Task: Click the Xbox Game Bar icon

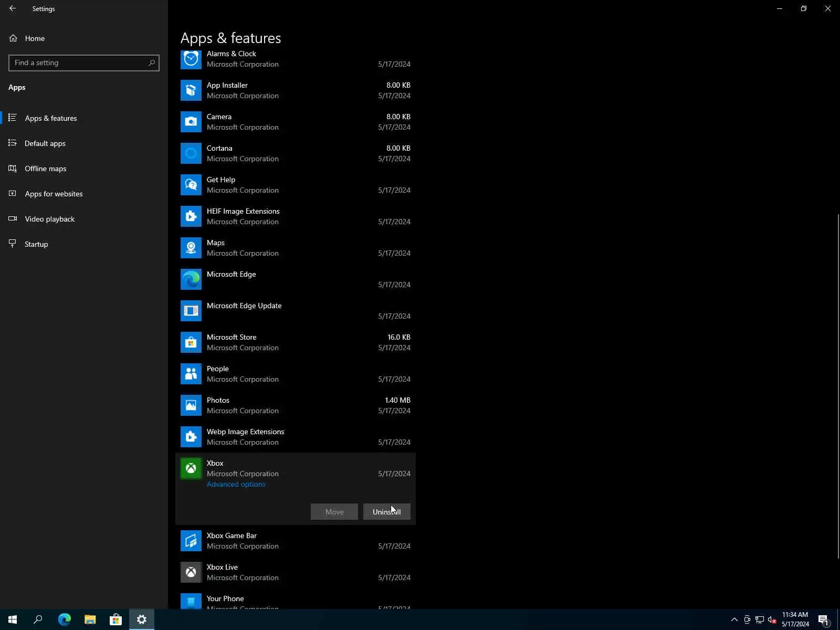Action: (x=191, y=541)
